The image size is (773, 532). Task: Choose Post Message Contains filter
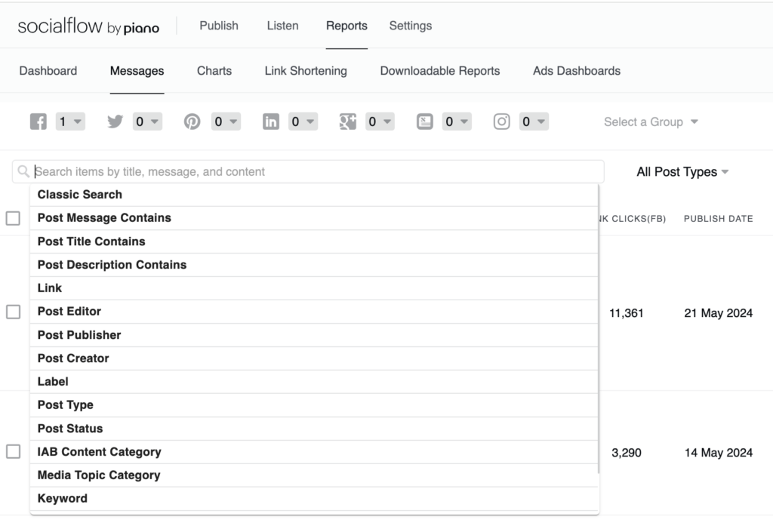(x=314, y=218)
